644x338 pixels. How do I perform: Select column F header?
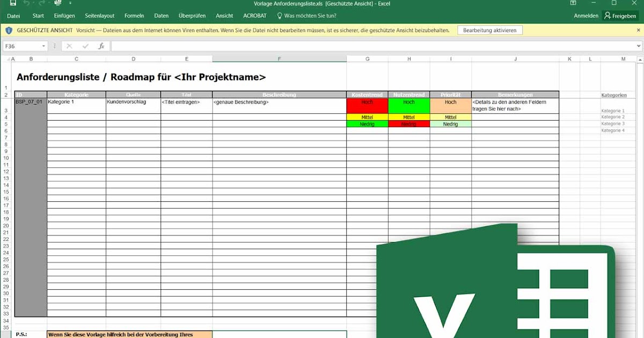pyautogui.click(x=279, y=58)
